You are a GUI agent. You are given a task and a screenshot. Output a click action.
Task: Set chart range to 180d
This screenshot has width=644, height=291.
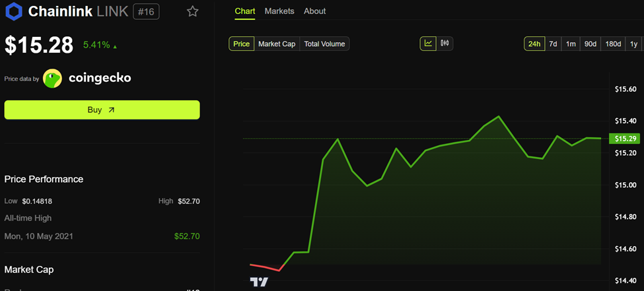click(613, 44)
